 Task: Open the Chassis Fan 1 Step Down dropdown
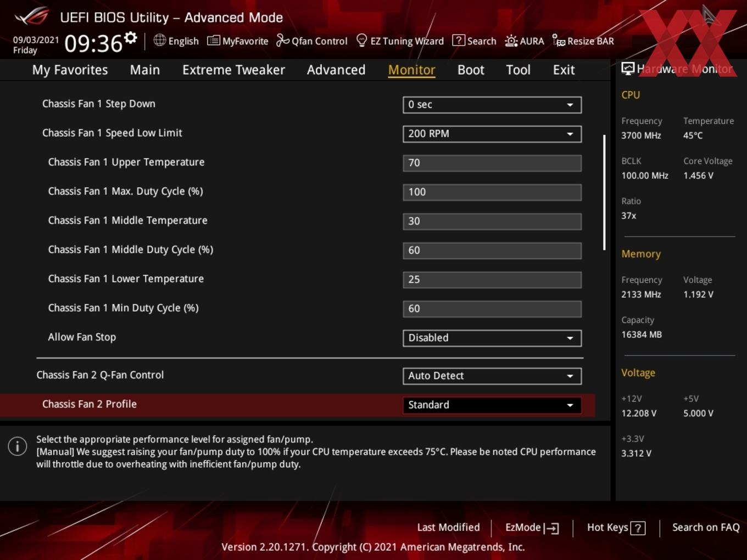click(492, 104)
